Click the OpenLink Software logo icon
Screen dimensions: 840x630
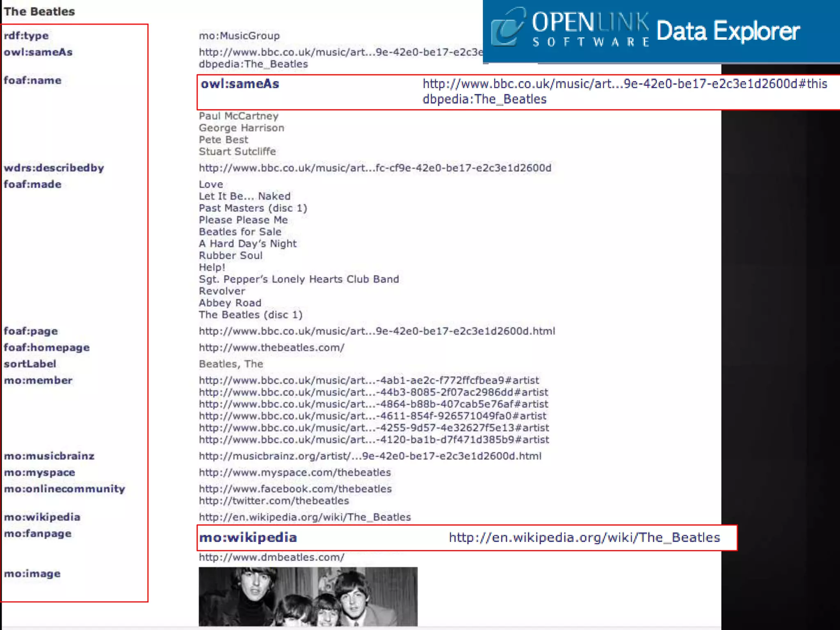[508, 27]
